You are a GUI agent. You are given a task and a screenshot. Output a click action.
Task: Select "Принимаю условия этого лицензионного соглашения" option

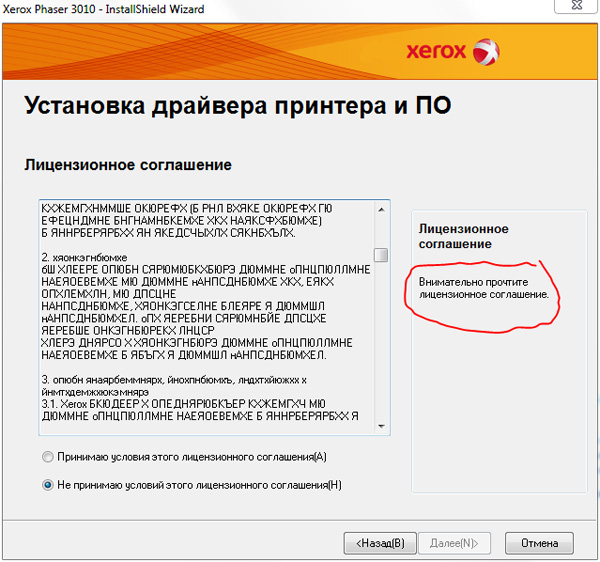(48, 457)
